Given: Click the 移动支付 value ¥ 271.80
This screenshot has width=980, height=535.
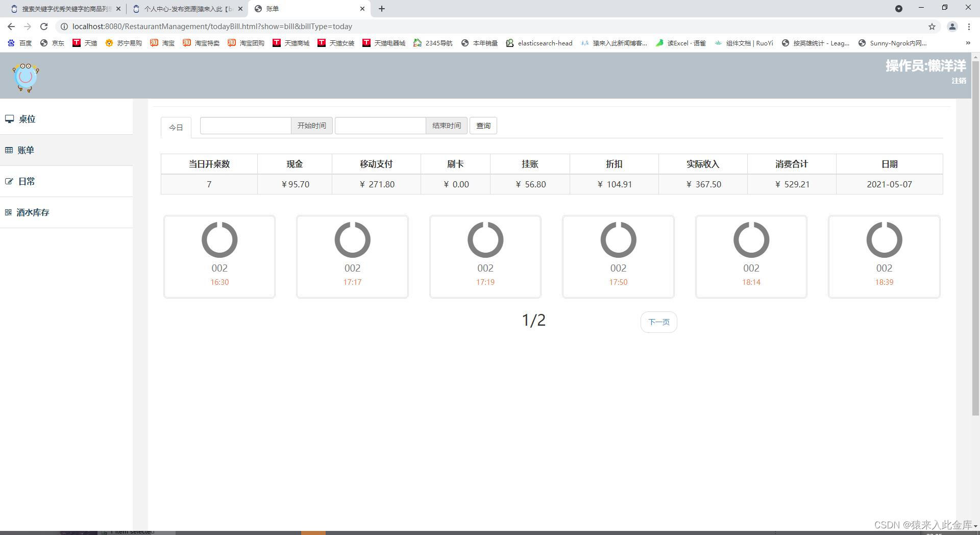Looking at the screenshot, I should [377, 184].
